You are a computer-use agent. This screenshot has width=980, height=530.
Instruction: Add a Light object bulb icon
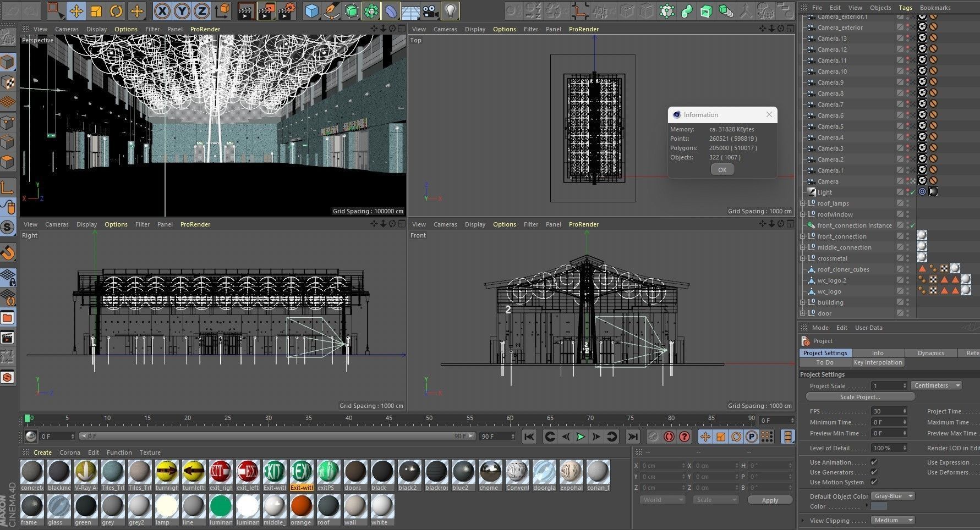click(x=451, y=10)
